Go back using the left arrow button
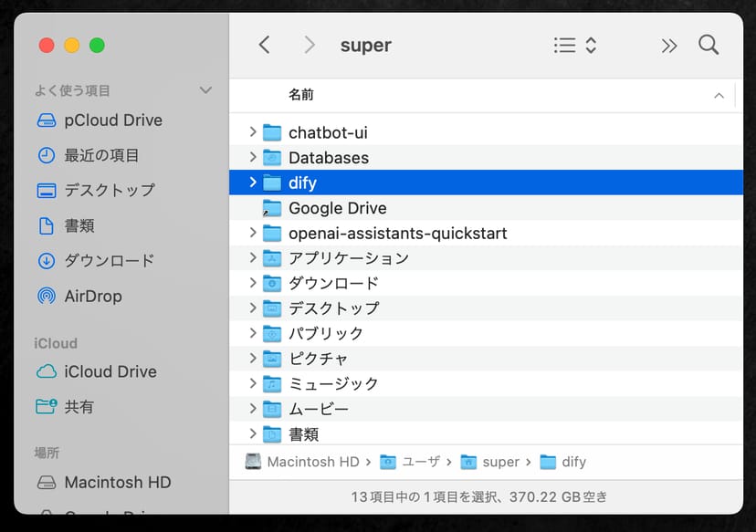 [x=265, y=46]
